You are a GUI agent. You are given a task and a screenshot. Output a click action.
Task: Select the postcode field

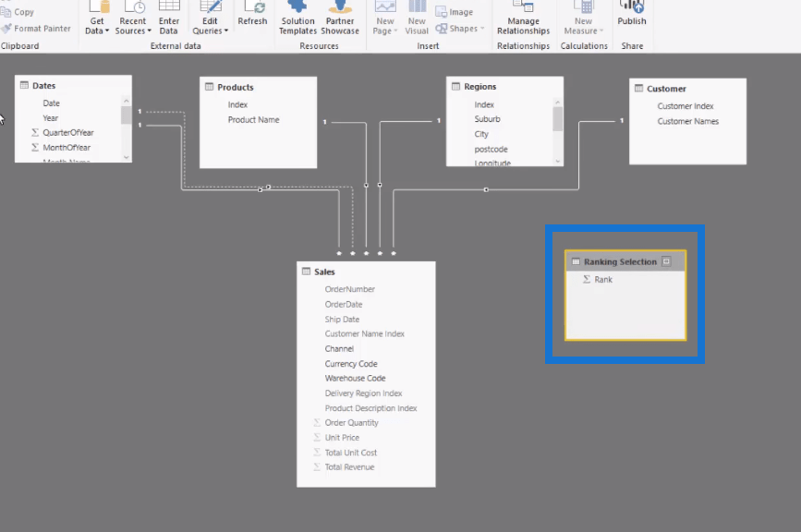[491, 149]
